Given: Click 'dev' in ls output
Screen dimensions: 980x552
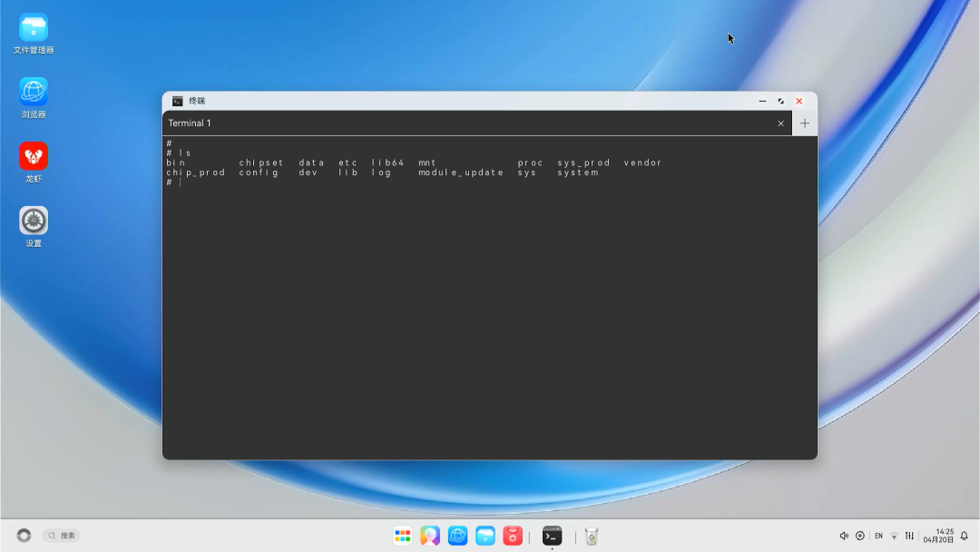Looking at the screenshot, I should [309, 172].
